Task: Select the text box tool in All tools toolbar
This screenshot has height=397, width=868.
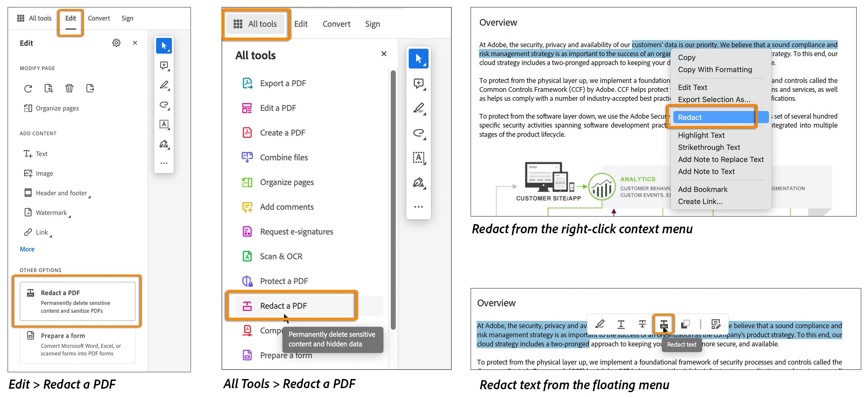Action: (418, 157)
